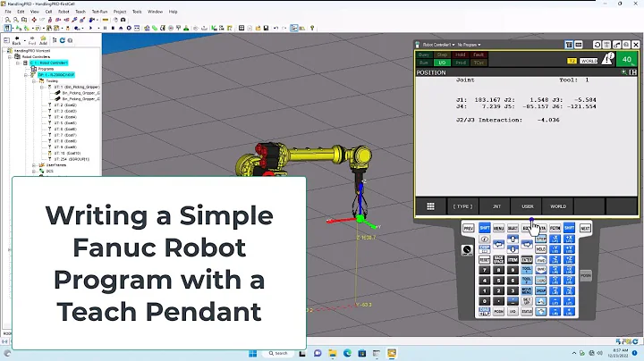The image size is (644, 361).
Task: Click the numeric 7 key on pendant
Action: click(x=485, y=270)
